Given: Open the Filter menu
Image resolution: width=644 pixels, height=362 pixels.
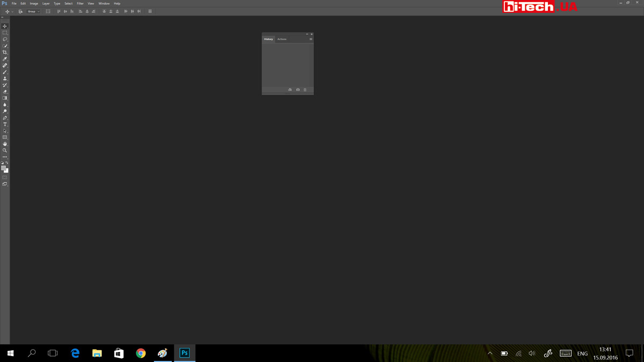Looking at the screenshot, I should tap(80, 3).
